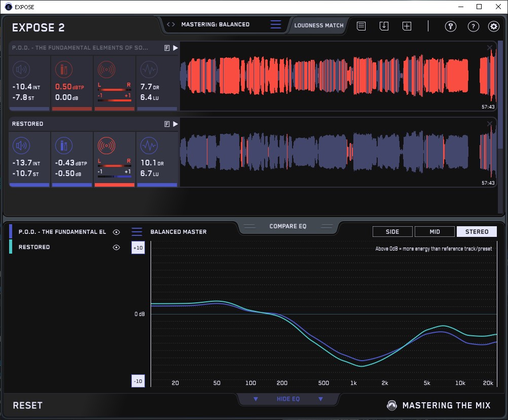This screenshot has width=508, height=420.
Task: Open the Balanced Master EQ reference list
Action: (137, 232)
